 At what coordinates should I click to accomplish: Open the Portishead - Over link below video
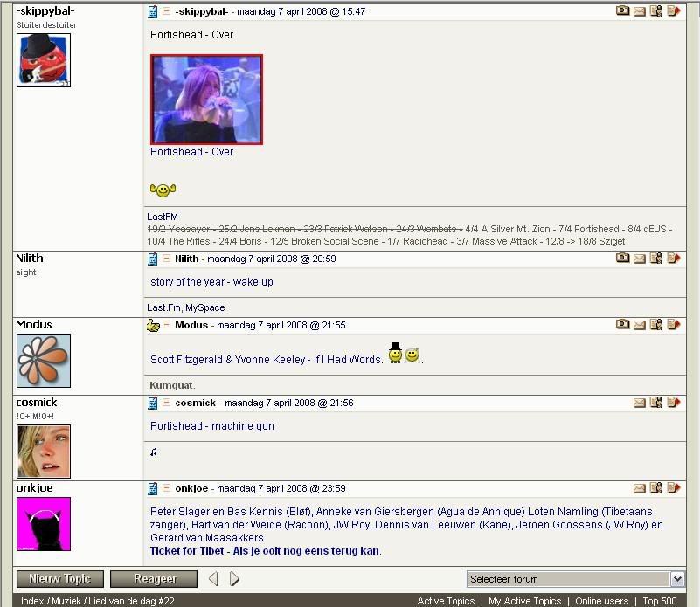pyautogui.click(x=191, y=152)
